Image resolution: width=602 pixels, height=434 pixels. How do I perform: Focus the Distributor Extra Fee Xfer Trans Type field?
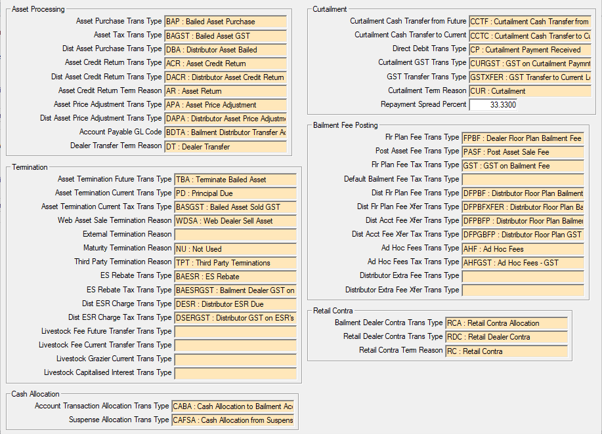[523, 290]
